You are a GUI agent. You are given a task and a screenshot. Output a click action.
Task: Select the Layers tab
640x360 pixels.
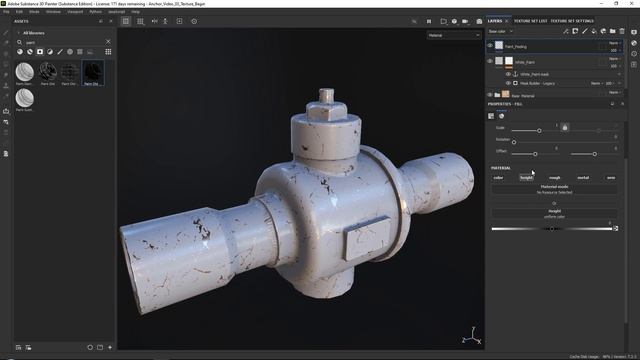click(x=495, y=21)
